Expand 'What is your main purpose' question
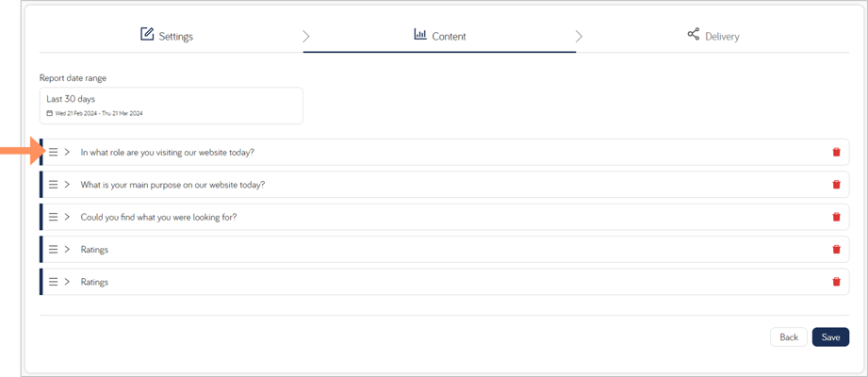 tap(67, 185)
